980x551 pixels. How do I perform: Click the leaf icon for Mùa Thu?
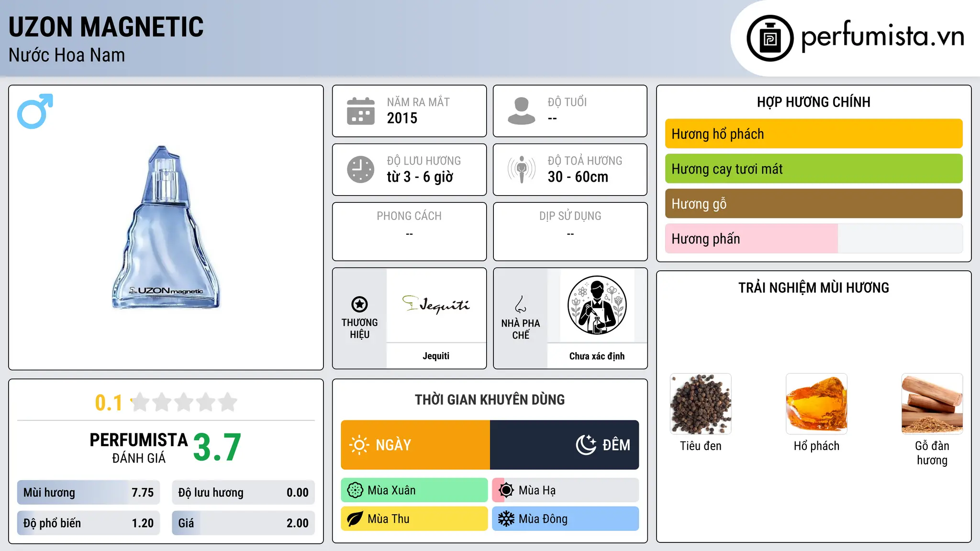click(355, 519)
